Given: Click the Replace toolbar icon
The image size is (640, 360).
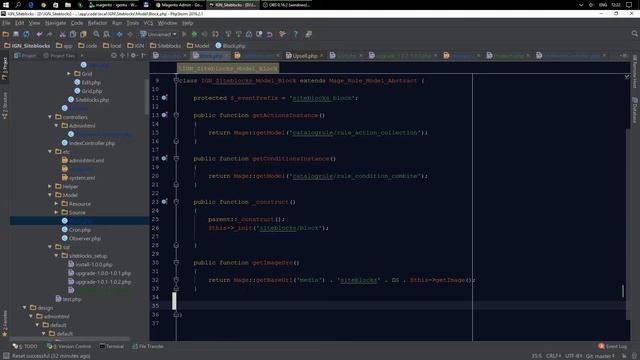Looking at the screenshot, I should (x=107, y=34).
